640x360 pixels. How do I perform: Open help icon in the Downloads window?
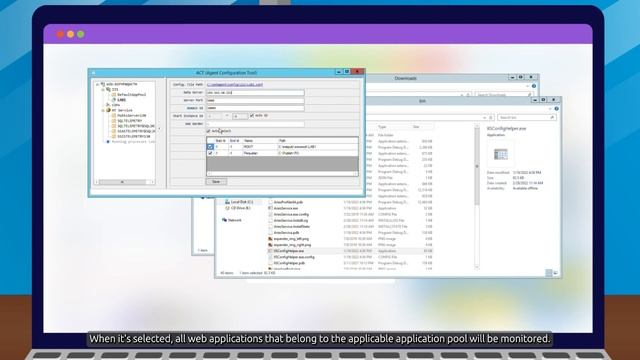(x=533, y=86)
